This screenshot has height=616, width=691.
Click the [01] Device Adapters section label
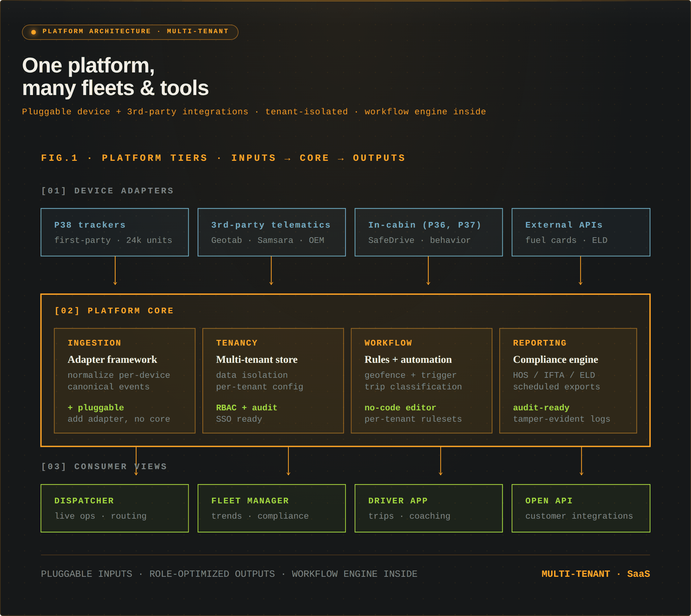(x=107, y=191)
